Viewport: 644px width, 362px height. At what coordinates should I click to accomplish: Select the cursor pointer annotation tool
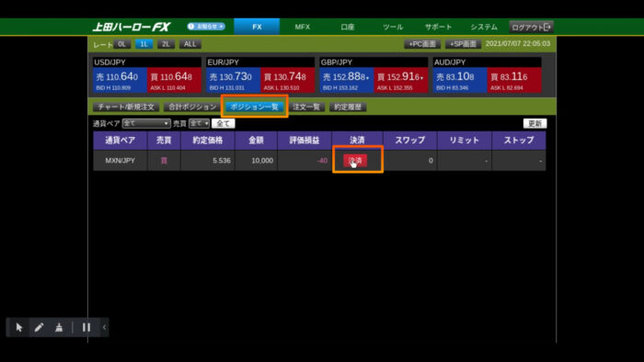click(x=18, y=327)
